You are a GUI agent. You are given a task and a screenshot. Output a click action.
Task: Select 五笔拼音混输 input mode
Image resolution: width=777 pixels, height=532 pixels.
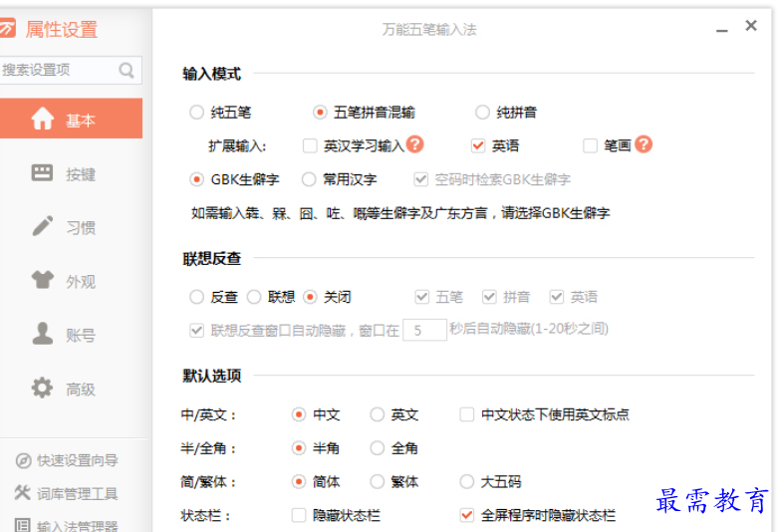coord(320,113)
